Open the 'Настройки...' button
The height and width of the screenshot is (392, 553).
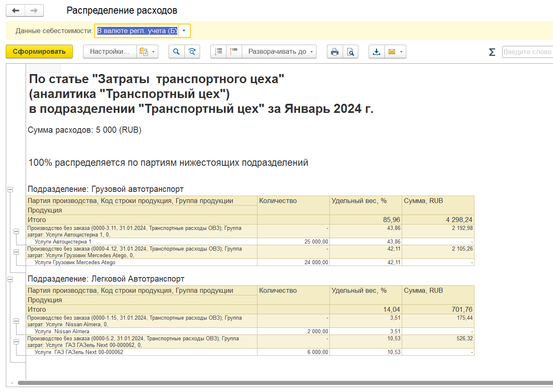110,52
